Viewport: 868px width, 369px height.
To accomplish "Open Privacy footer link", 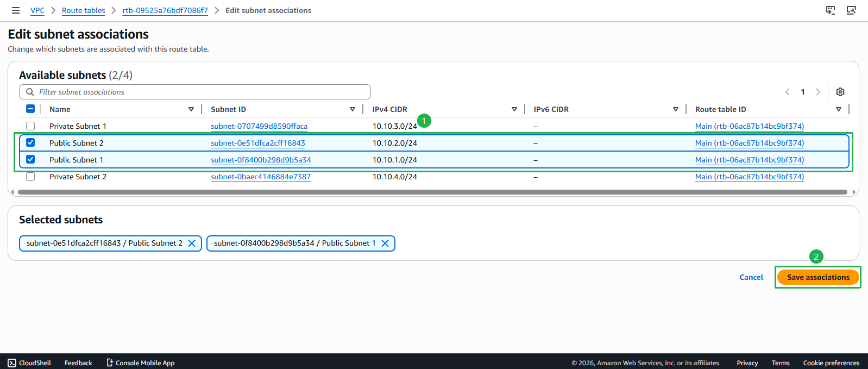I will point(747,362).
